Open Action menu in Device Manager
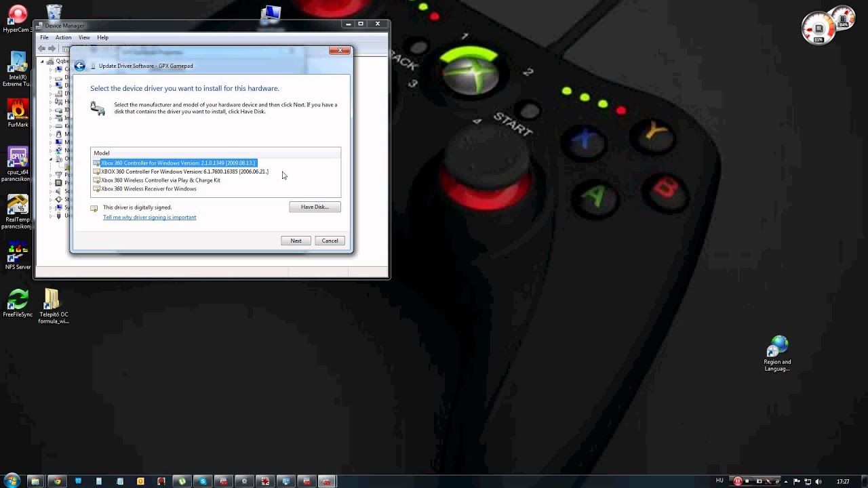The height and width of the screenshot is (488, 868). 63,37
